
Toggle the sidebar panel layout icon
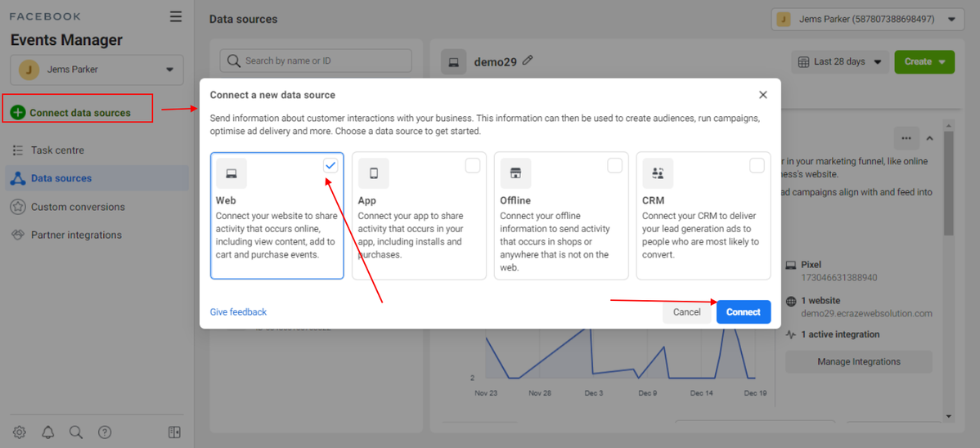point(174,432)
